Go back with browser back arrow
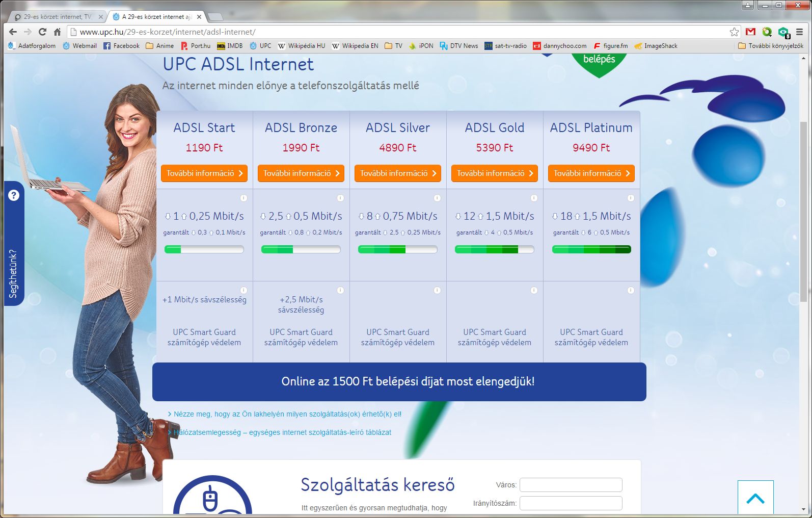Screen dimensions: 812x518 [13, 32]
